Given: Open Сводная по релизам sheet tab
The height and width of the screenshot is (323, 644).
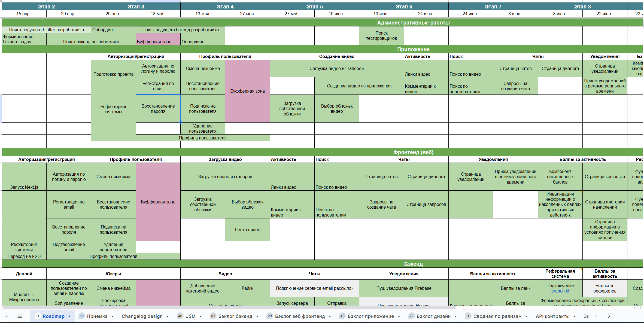Looking at the screenshot, I should [497, 316].
